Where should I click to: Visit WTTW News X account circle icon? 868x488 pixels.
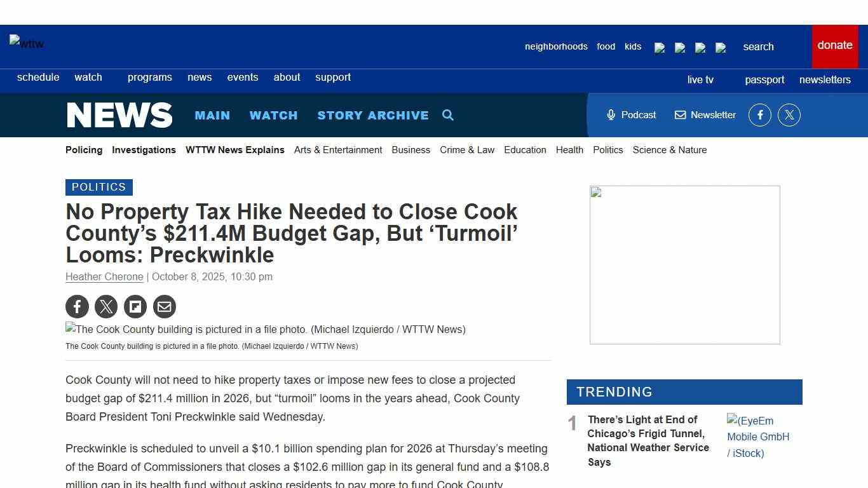coord(789,115)
